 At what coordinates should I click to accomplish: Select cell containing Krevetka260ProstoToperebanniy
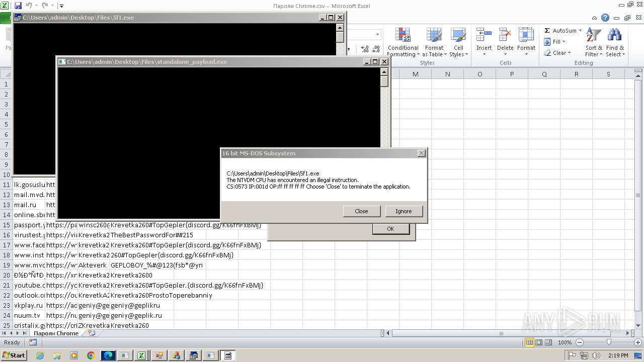tap(162, 295)
